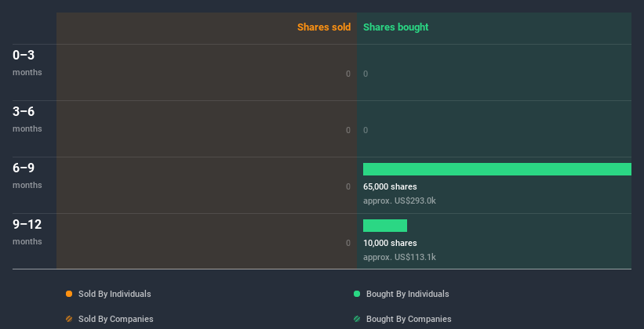Select the "Shares sold" column header
This screenshot has width=644, height=329.
(324, 27)
